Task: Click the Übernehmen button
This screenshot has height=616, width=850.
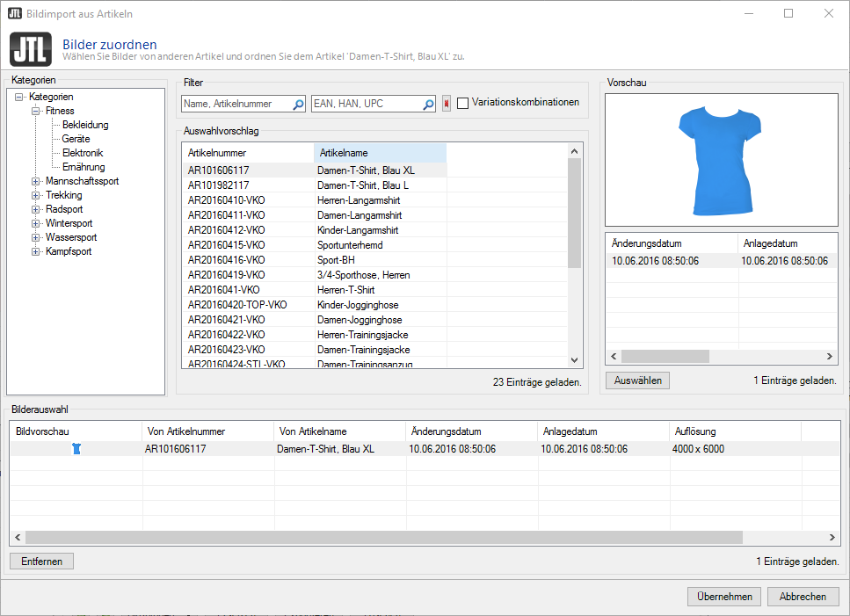Action: coord(723,596)
